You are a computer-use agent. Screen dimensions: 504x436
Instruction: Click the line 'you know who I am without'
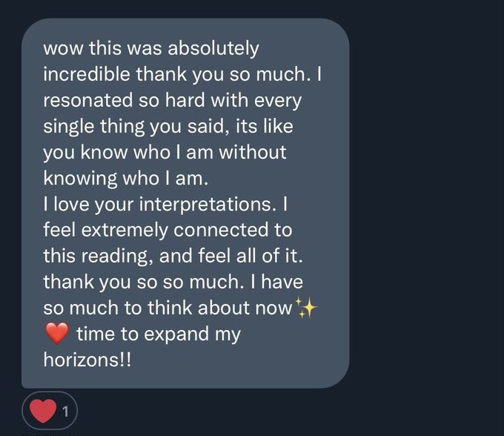coord(165,152)
